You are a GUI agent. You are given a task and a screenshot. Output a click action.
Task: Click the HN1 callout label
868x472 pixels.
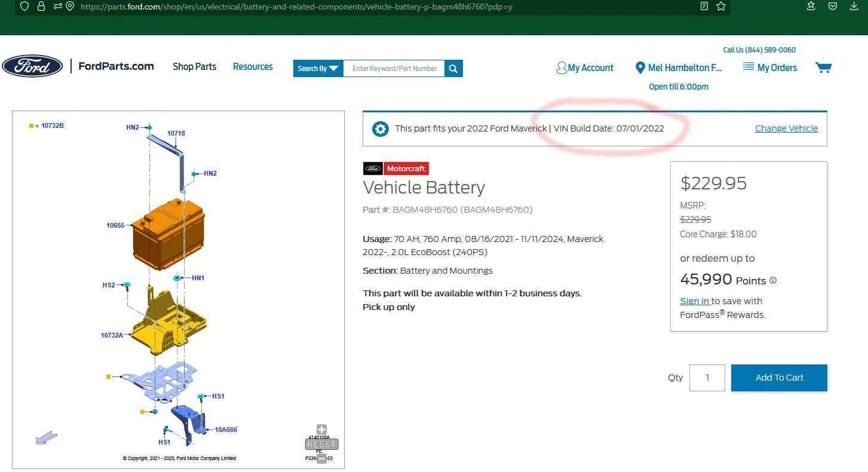pos(198,278)
